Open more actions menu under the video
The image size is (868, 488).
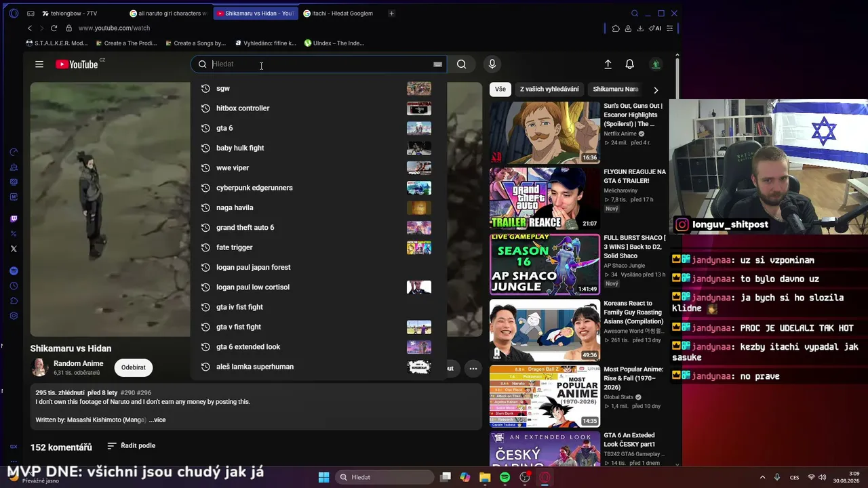point(473,369)
